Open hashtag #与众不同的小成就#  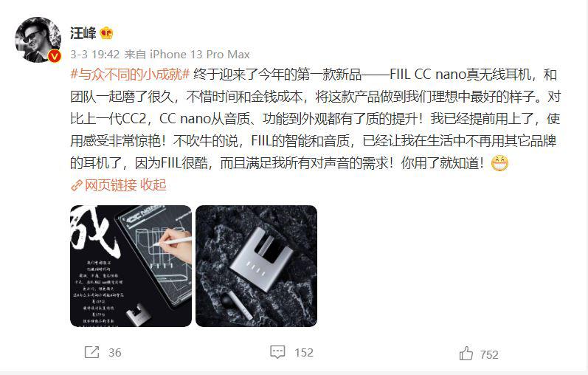pos(130,75)
